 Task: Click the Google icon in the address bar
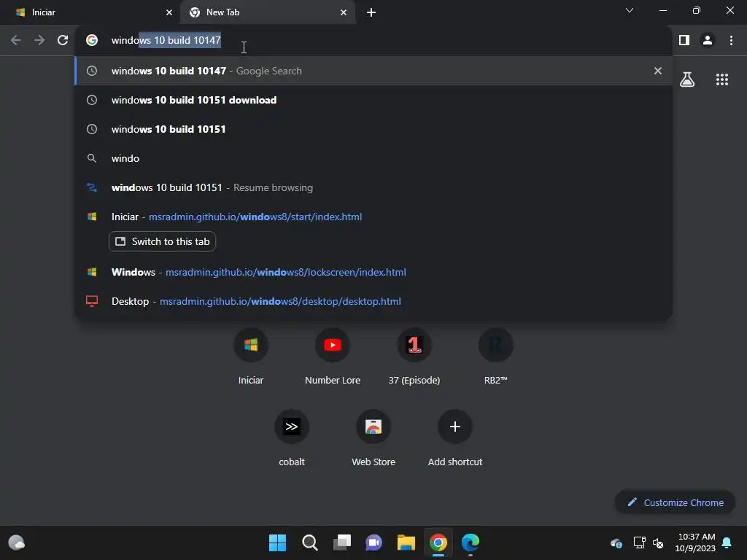92,41
